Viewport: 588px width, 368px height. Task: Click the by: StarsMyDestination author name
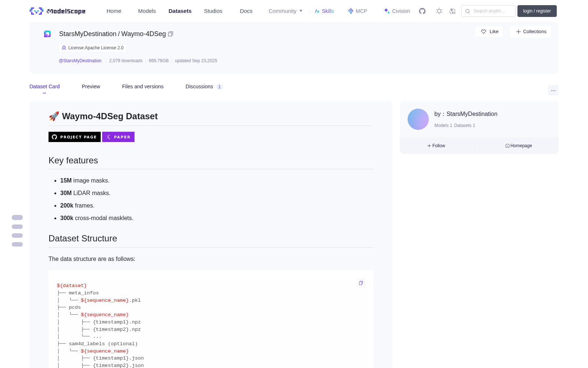pos(466,114)
